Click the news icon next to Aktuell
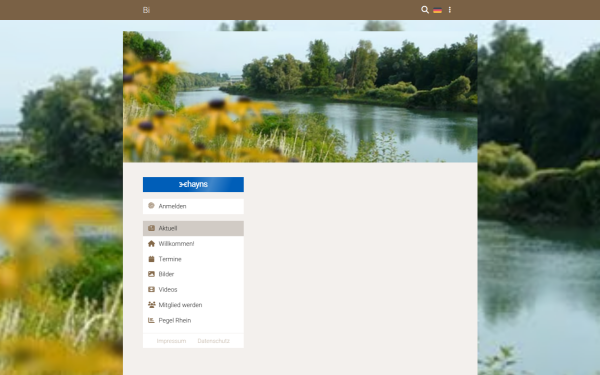Screen dimensions: 600x375 click(151, 228)
